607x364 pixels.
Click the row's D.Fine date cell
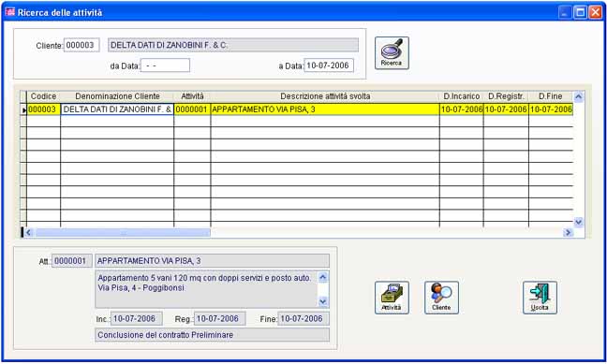click(551, 109)
